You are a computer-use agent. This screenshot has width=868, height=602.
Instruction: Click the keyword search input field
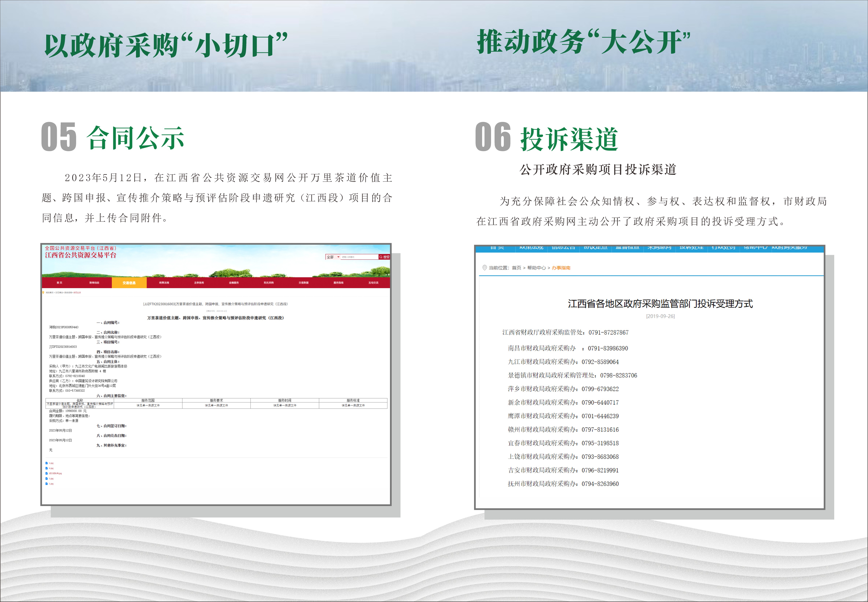358,257
